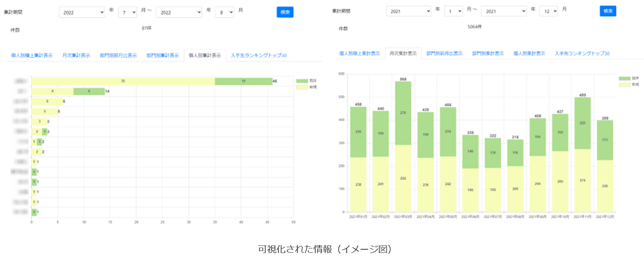Image resolution: width=644 pixels, height=262 pixels.
Task: Toggle yellow 新規 legend in right chart
Action: coord(629,85)
